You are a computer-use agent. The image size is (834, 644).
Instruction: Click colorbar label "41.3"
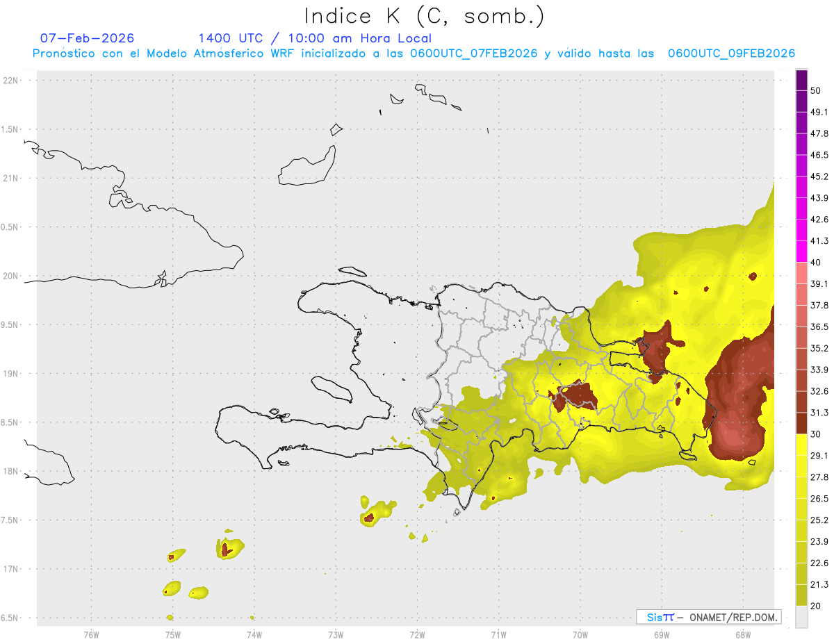[819, 241]
